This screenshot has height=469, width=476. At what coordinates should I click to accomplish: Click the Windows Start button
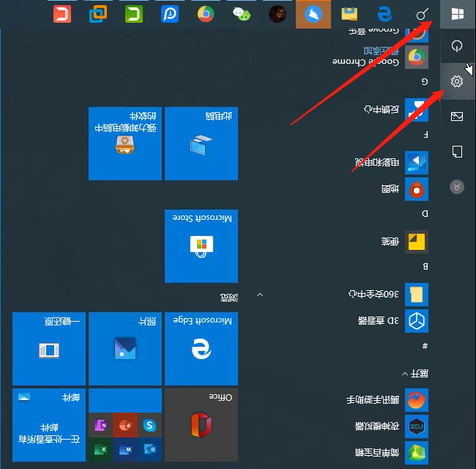tap(458, 14)
